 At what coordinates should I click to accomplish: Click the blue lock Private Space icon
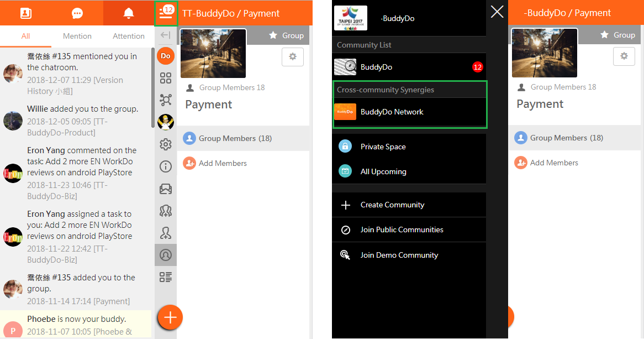pyautogui.click(x=345, y=147)
